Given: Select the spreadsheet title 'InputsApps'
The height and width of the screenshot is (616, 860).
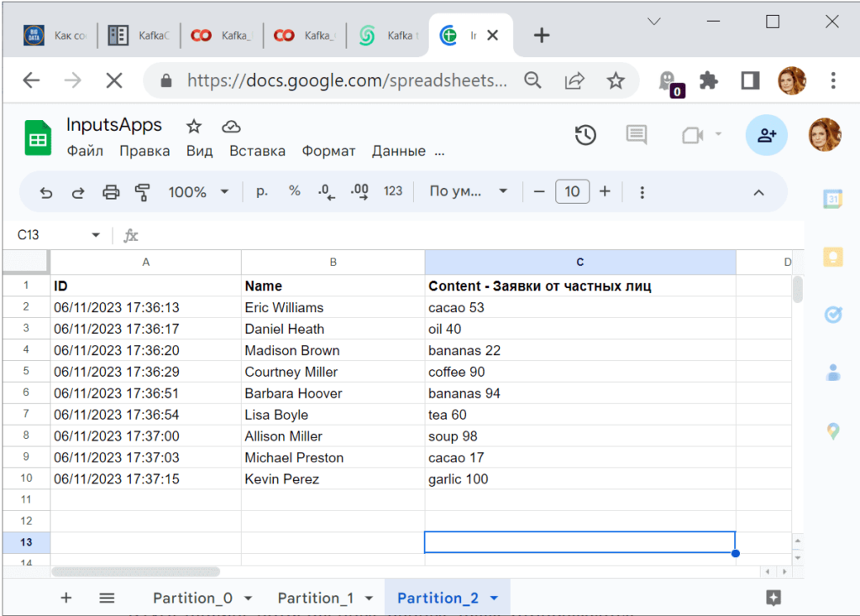Looking at the screenshot, I should (x=114, y=124).
